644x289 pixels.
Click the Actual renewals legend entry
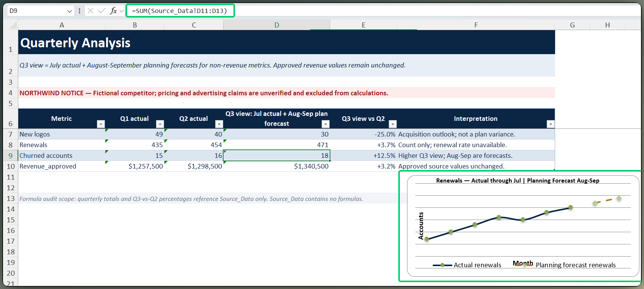pyautogui.click(x=467, y=265)
